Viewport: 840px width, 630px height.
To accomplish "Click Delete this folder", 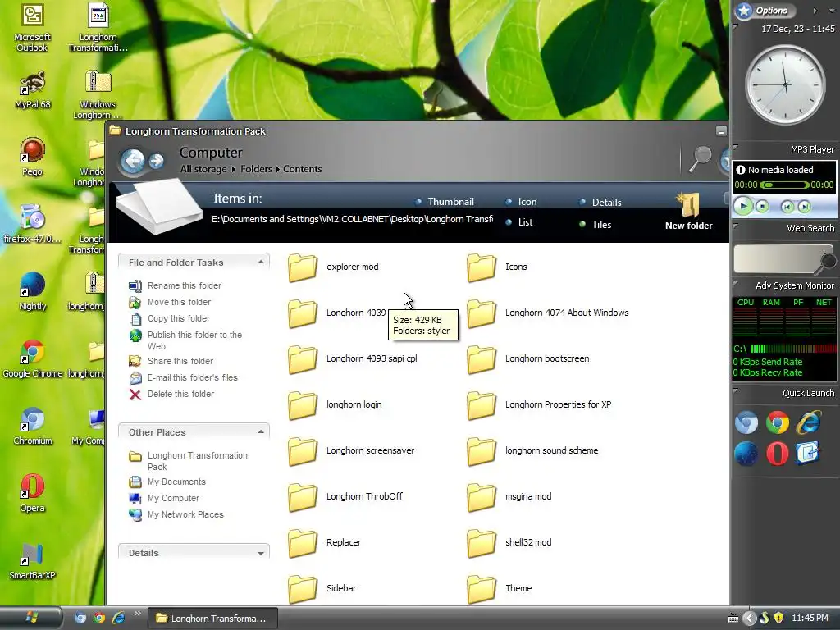I will coord(181,395).
